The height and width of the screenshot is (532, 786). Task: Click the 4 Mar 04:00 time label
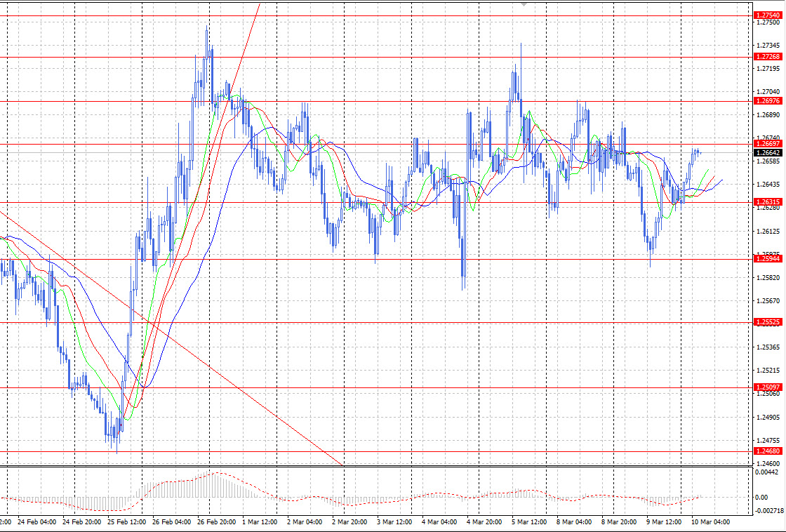click(x=439, y=522)
